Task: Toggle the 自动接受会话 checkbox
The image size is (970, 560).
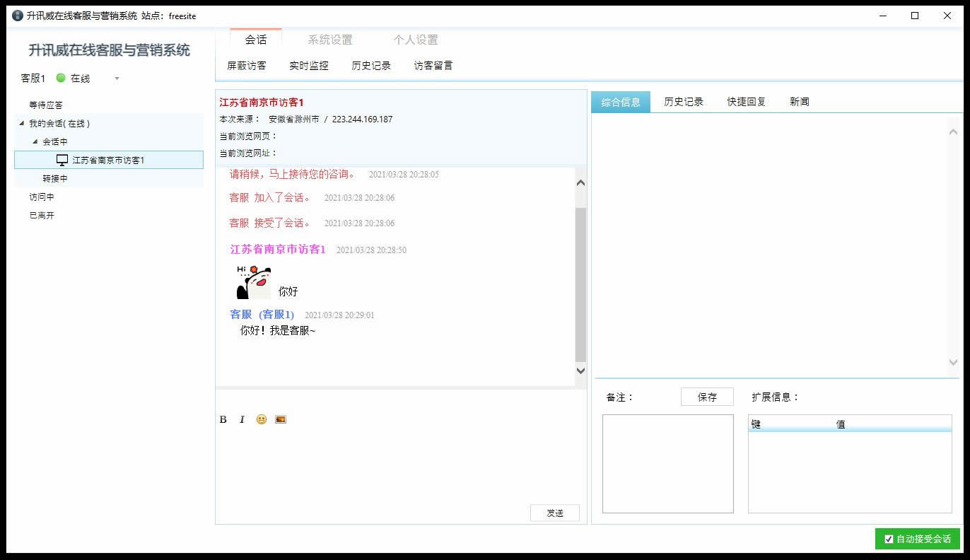Action: 889,539
